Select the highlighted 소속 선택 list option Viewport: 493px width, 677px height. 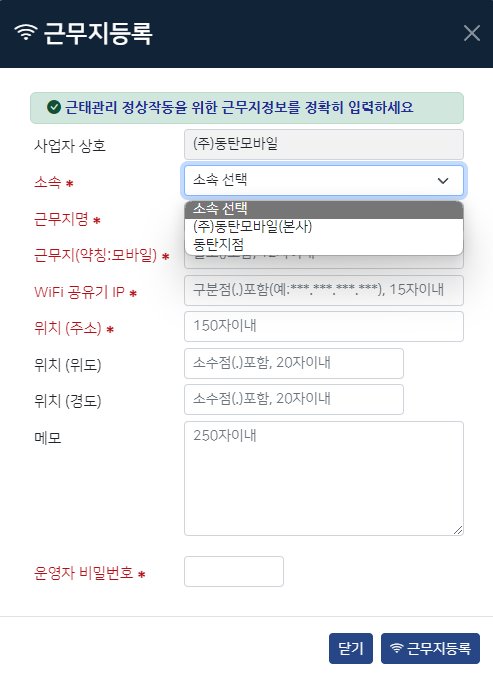(x=324, y=209)
